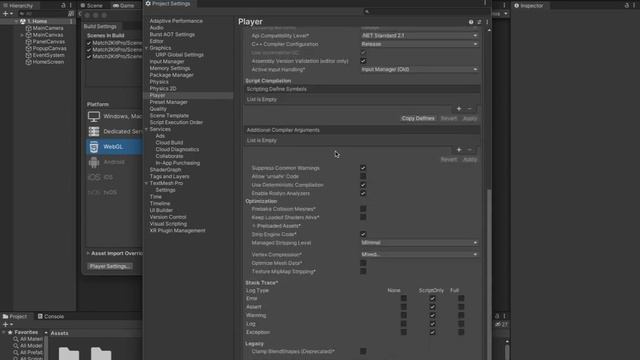The image size is (640, 360).
Task: Open C++ Compiler Configuration dropdown
Action: 419,44
